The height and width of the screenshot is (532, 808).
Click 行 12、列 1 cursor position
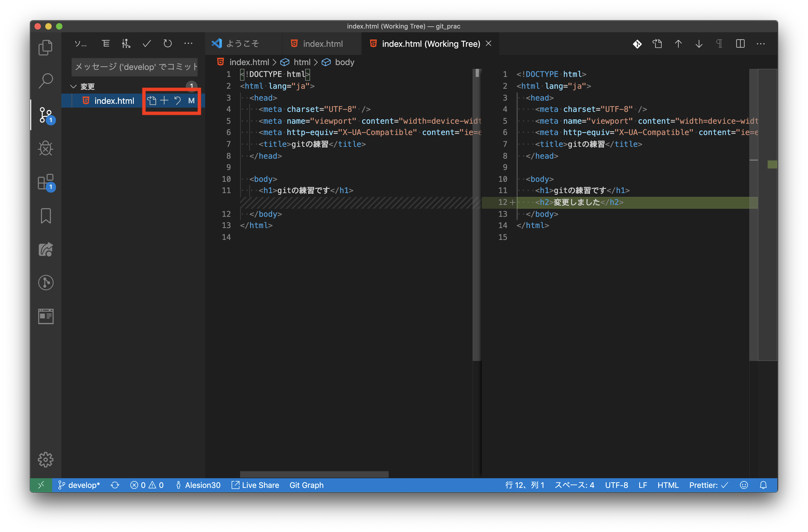coord(525,485)
